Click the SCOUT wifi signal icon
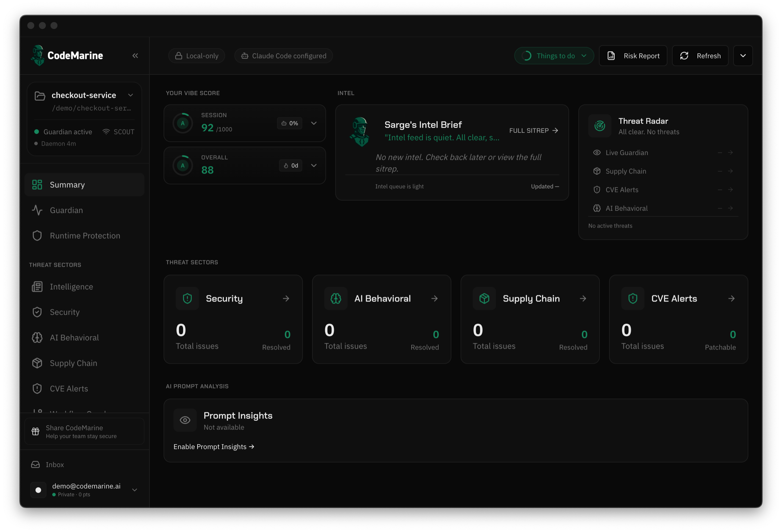Viewport: 782px width, 532px height. click(106, 132)
